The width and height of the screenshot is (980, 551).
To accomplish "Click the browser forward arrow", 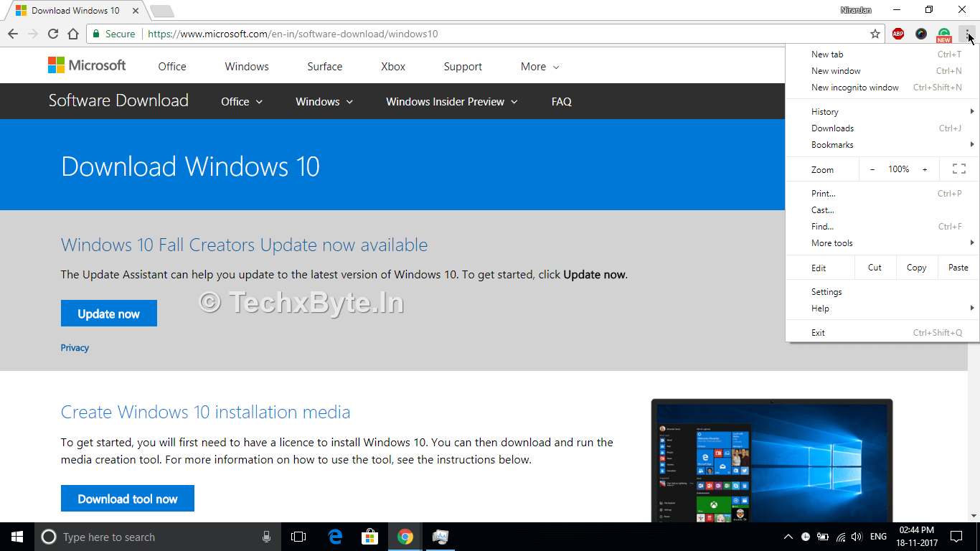I will 32,34.
